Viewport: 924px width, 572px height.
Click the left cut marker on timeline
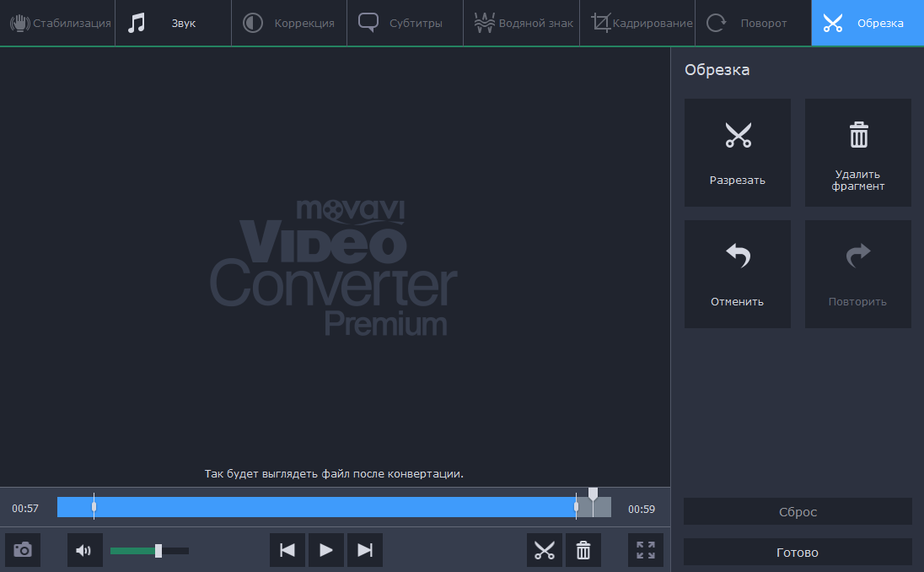pos(94,507)
